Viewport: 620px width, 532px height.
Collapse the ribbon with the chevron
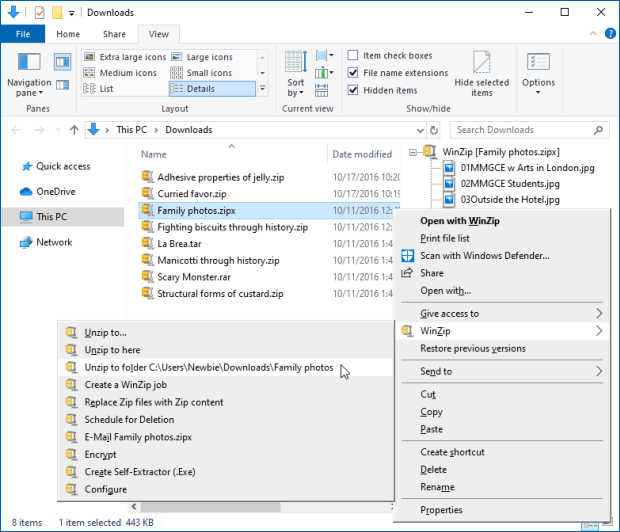593,34
